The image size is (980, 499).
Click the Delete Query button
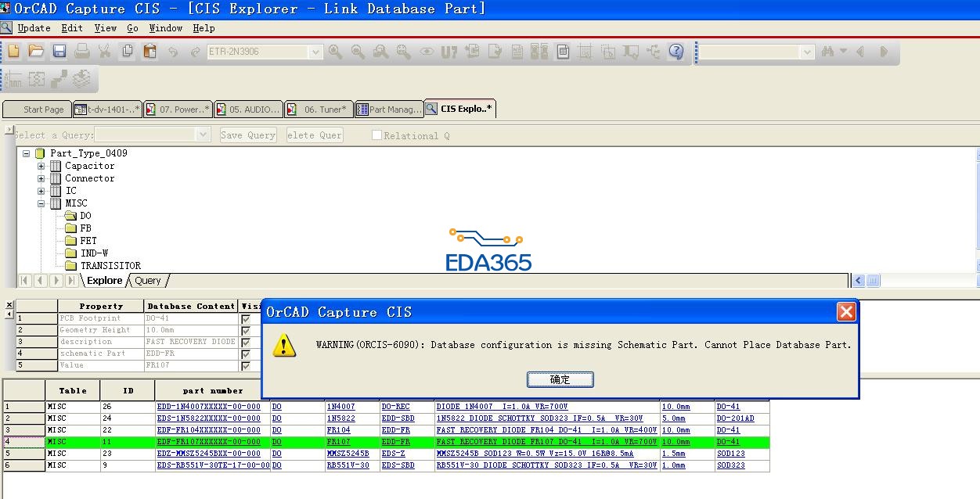point(315,135)
